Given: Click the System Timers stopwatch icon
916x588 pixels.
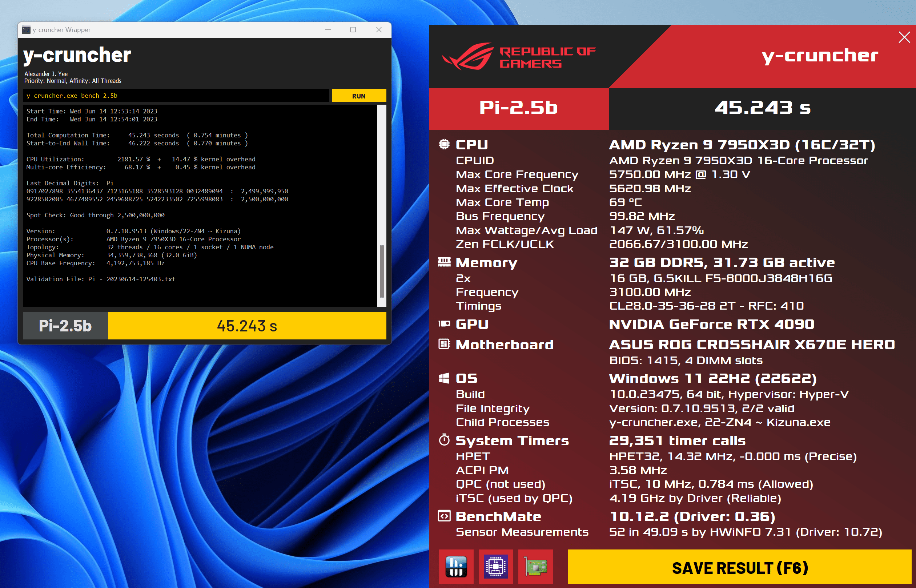Looking at the screenshot, I should [x=444, y=440].
